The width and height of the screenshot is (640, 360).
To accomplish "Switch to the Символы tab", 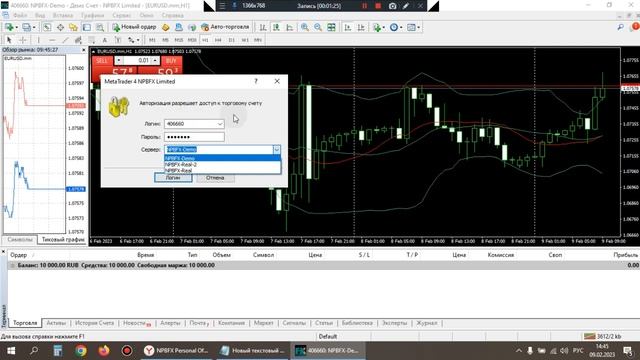I will [20, 240].
